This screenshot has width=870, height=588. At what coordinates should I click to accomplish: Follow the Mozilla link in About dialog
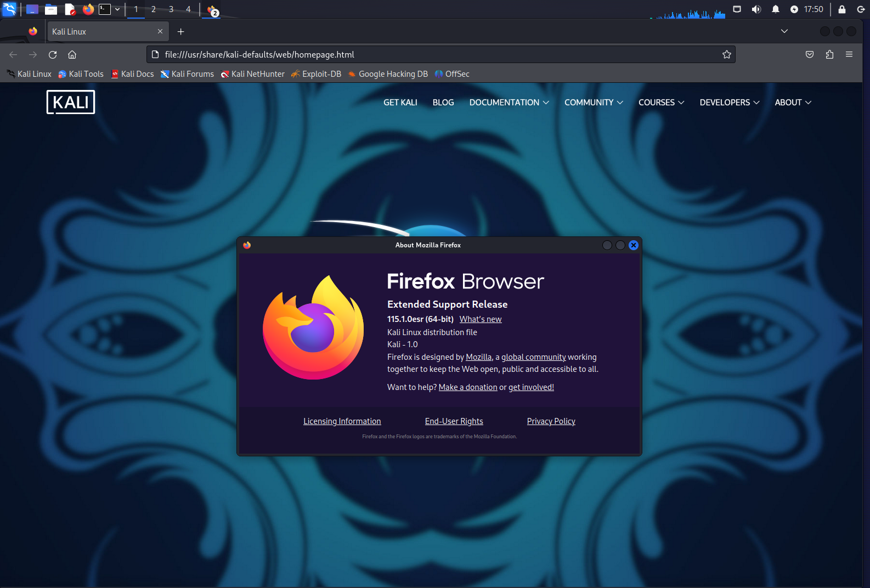tap(479, 357)
